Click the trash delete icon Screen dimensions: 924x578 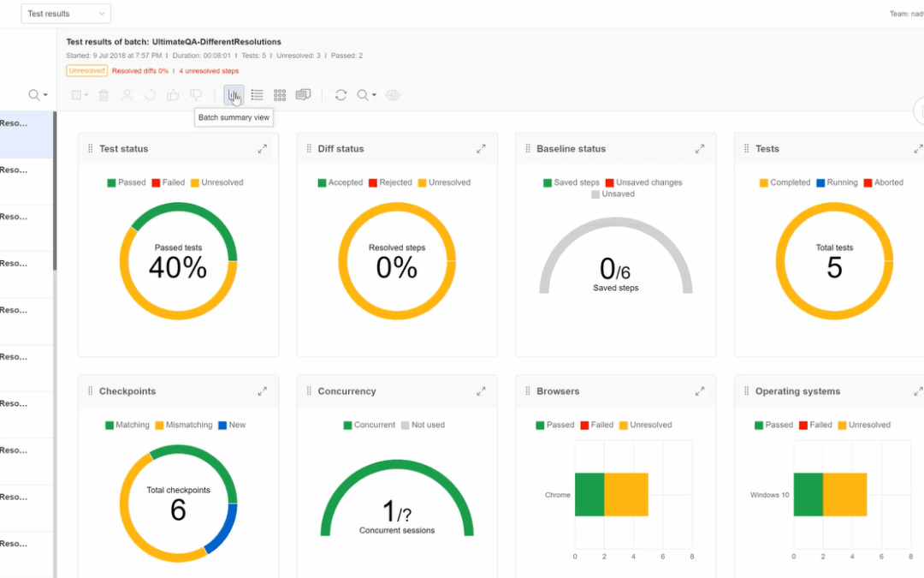(104, 95)
